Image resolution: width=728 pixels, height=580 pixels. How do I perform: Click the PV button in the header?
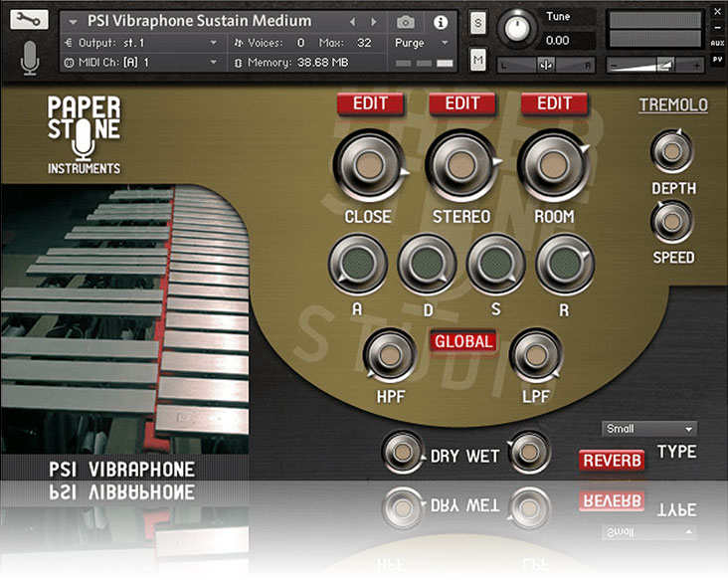tap(717, 60)
